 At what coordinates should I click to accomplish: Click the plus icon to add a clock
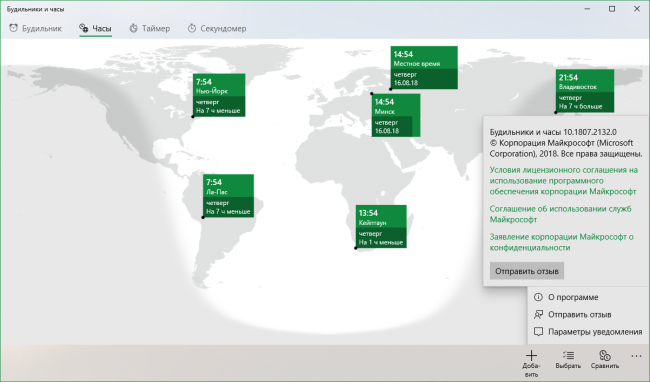[531, 355]
